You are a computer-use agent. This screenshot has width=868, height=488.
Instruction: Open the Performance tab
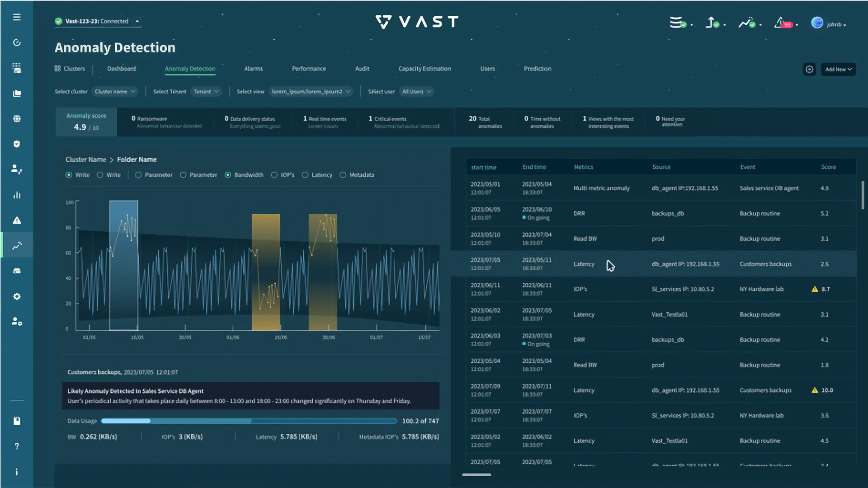tap(309, 69)
